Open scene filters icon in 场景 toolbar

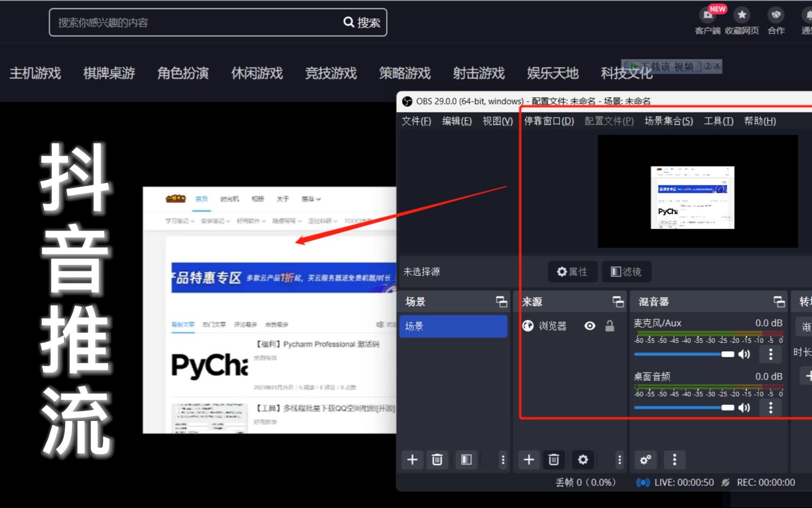point(466,460)
